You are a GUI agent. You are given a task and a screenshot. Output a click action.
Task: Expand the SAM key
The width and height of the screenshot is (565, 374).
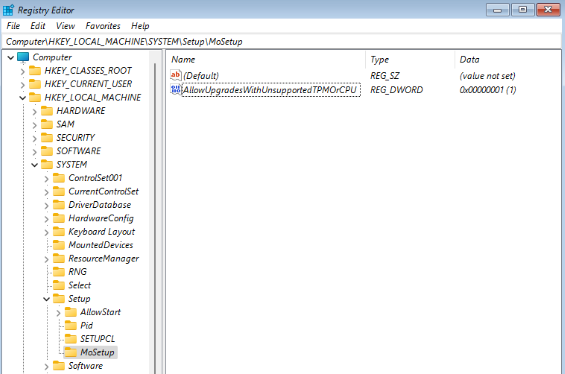point(35,125)
